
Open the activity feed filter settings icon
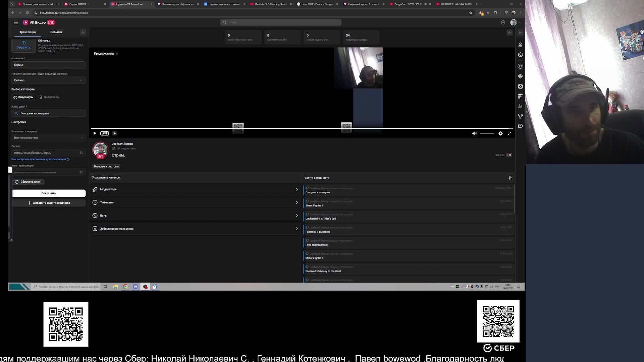[510, 178]
